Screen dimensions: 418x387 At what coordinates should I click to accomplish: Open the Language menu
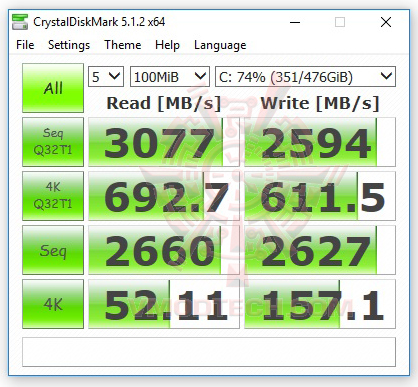coord(220,45)
